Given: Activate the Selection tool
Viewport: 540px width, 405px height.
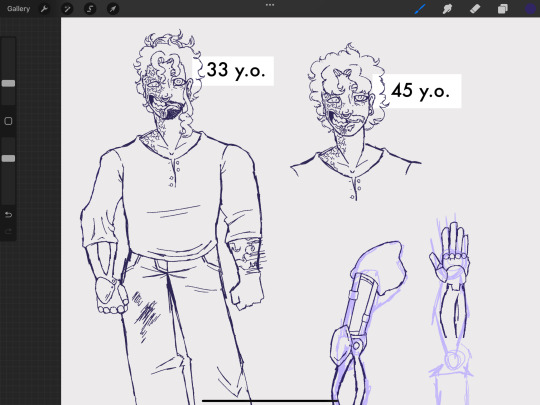Looking at the screenshot, I should click(x=90, y=9).
